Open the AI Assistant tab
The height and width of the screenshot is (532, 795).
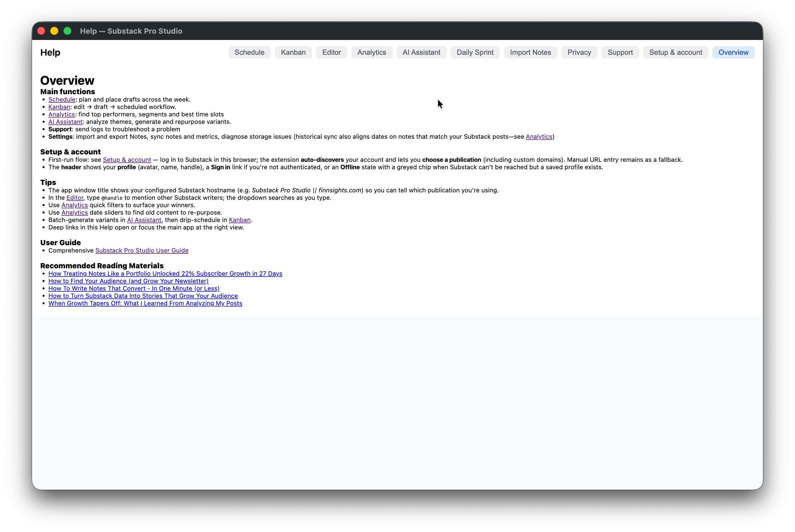(x=421, y=52)
